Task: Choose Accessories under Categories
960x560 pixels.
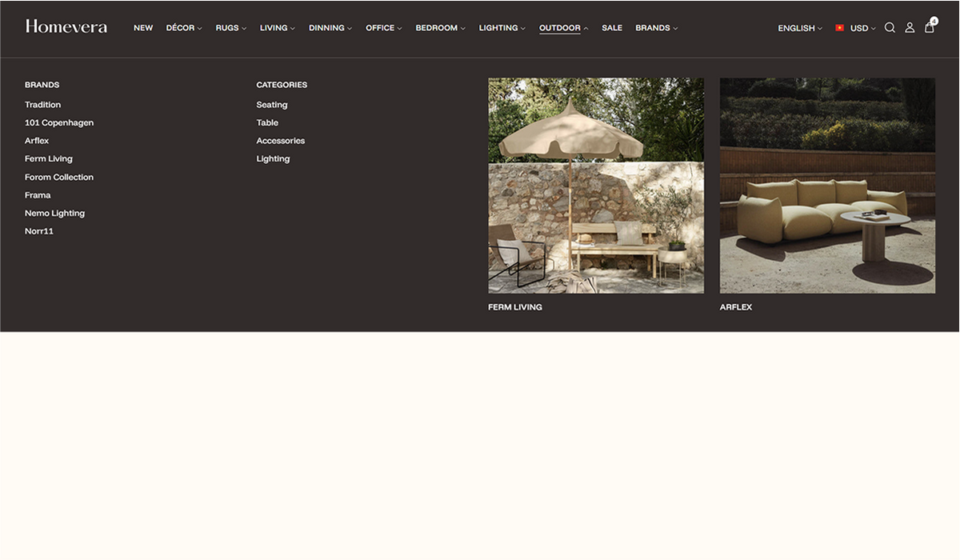Action: 281,141
